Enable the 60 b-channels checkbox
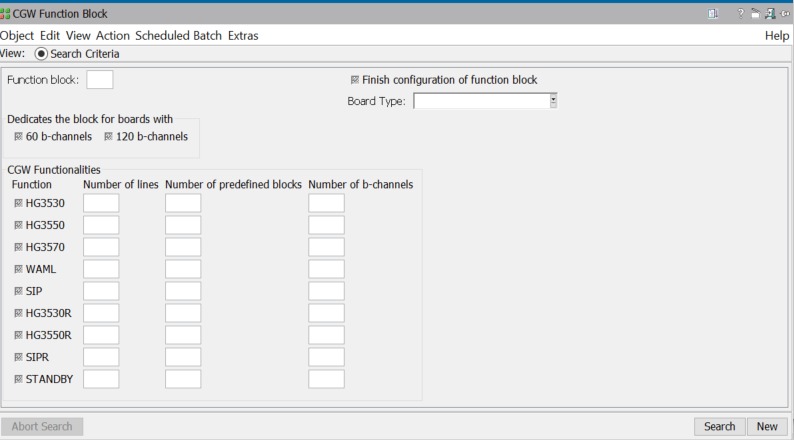The height and width of the screenshot is (440, 794). coord(19,137)
